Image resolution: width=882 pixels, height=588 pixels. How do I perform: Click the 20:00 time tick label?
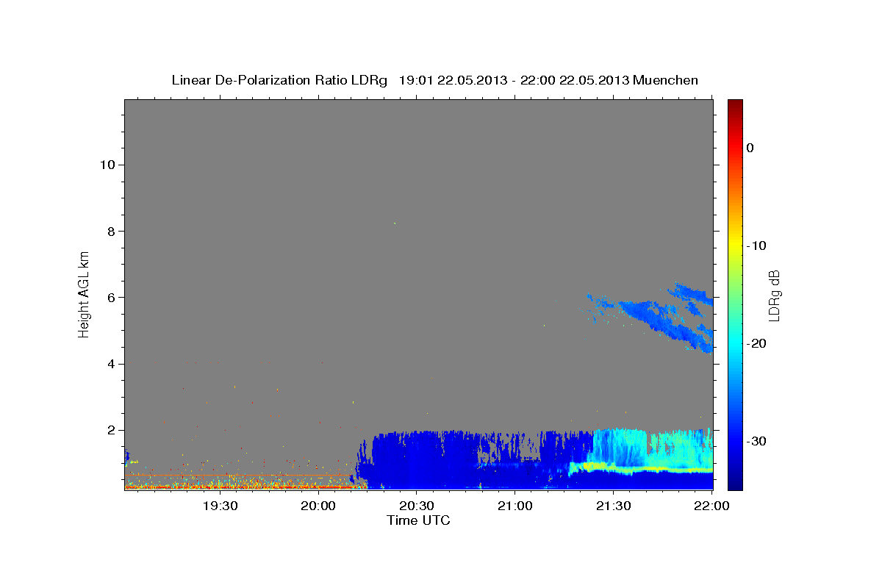pyautogui.click(x=318, y=506)
